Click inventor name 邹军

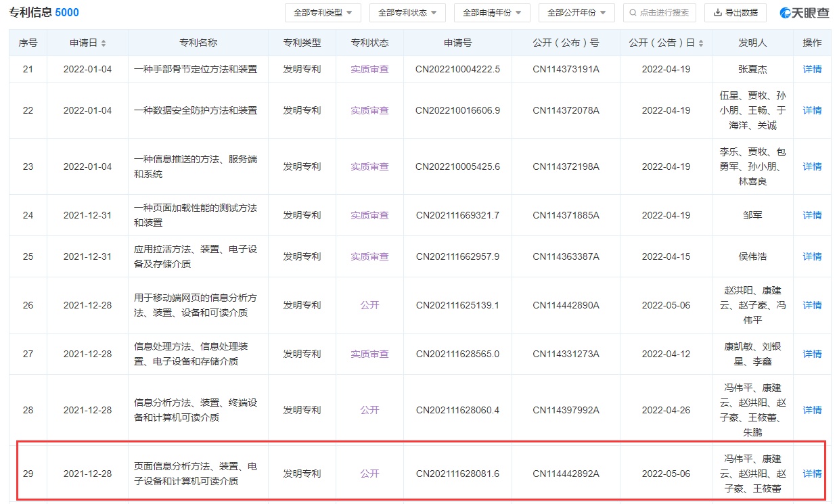click(x=752, y=215)
